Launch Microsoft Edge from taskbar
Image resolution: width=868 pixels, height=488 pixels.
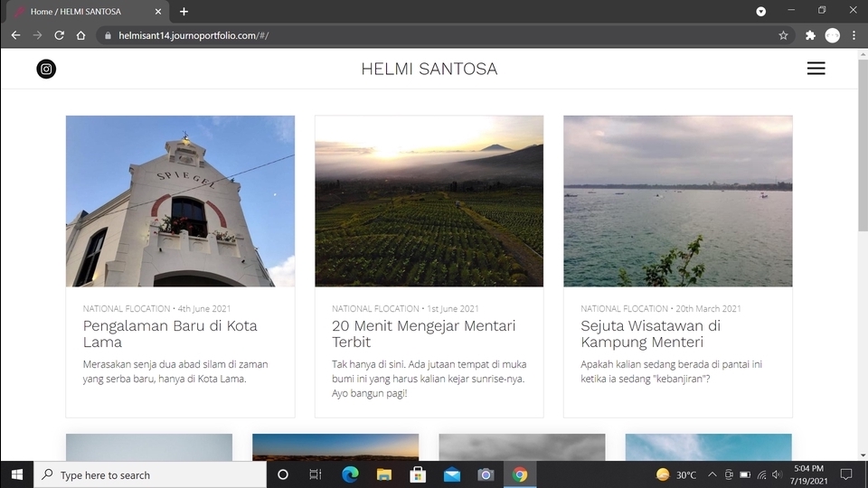coord(350,474)
